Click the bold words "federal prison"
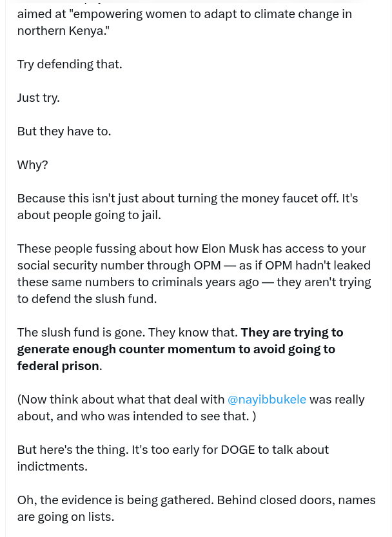Viewport: 392px width, 537px height. 58,366
